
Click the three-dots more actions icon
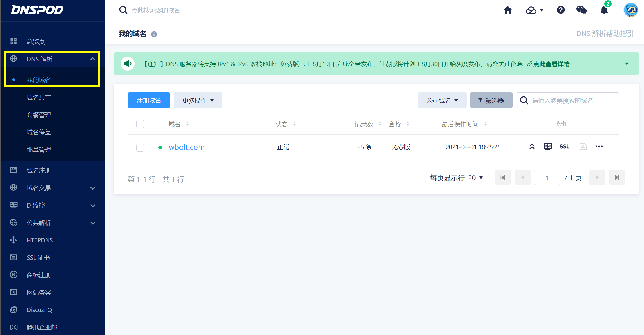tap(599, 147)
